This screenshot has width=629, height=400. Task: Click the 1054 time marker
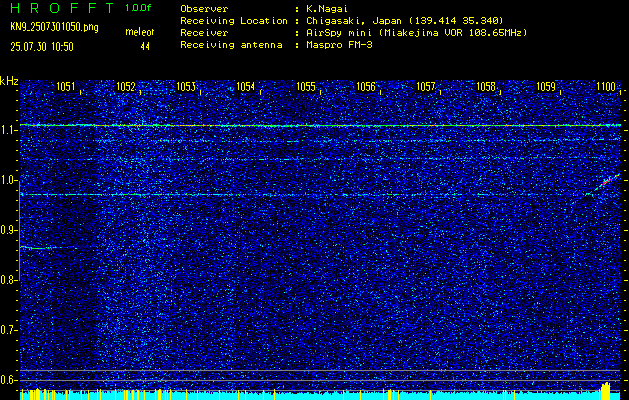click(246, 86)
